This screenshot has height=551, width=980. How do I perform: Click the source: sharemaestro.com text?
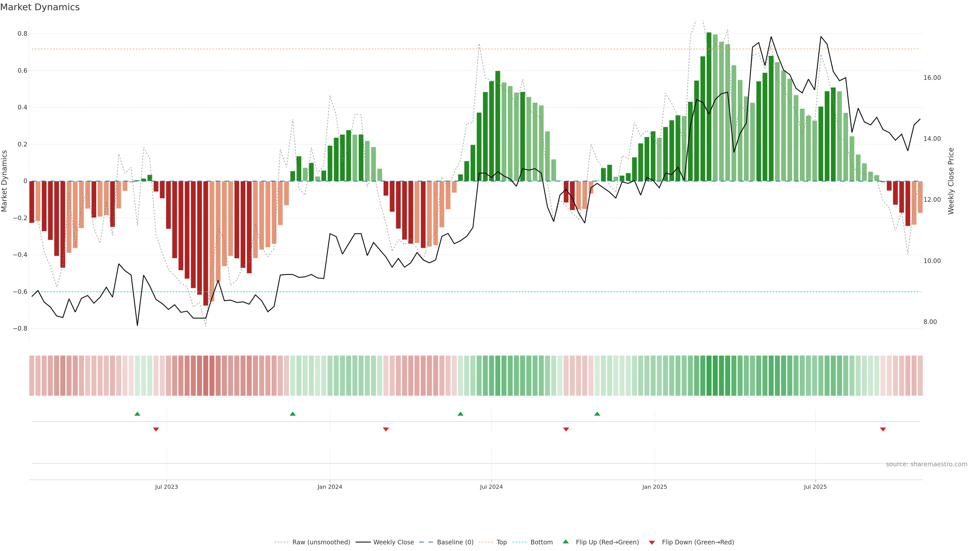pyautogui.click(x=926, y=464)
